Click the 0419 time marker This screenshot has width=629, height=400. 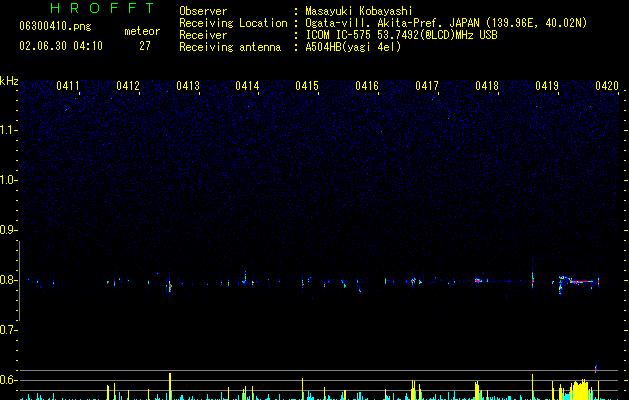point(547,86)
